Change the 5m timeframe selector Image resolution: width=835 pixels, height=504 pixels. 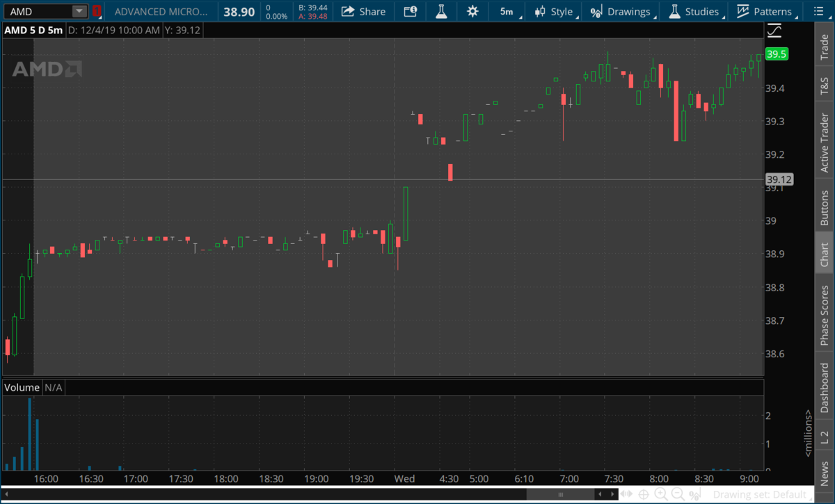pos(507,11)
